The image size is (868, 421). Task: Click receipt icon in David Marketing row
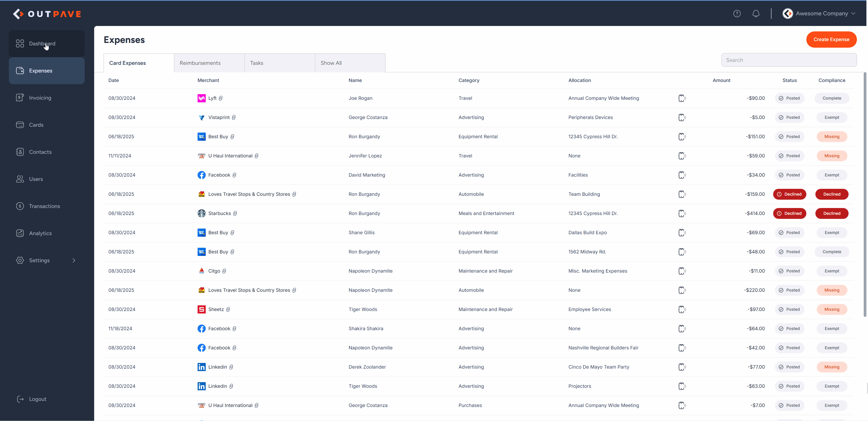(682, 175)
